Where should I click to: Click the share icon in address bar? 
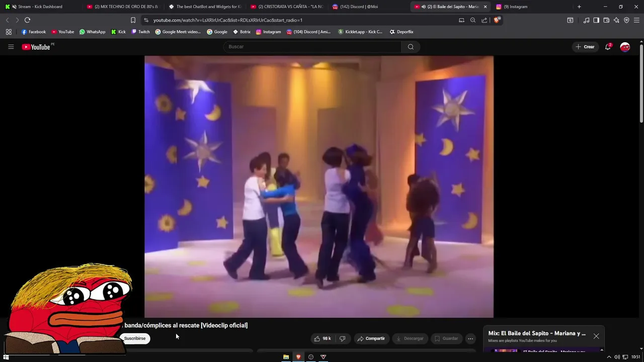tap(484, 20)
